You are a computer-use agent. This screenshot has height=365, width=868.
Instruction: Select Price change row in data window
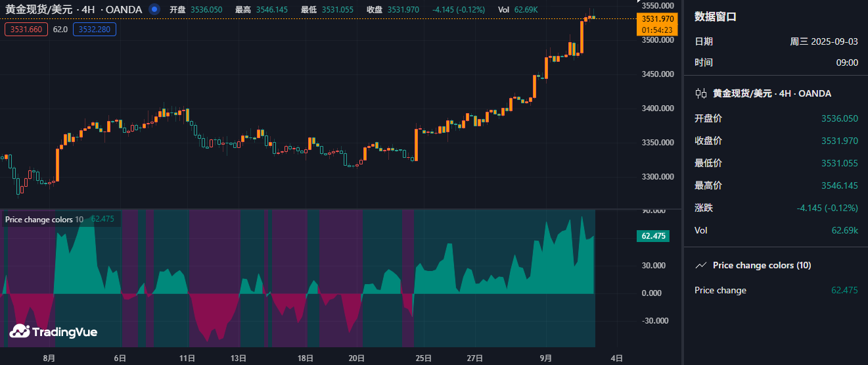[775, 290]
